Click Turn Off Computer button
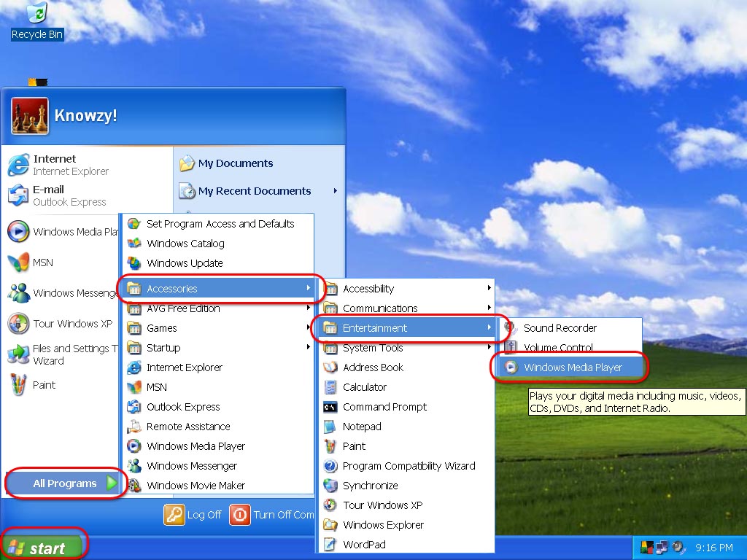747x560 pixels. pos(271,515)
